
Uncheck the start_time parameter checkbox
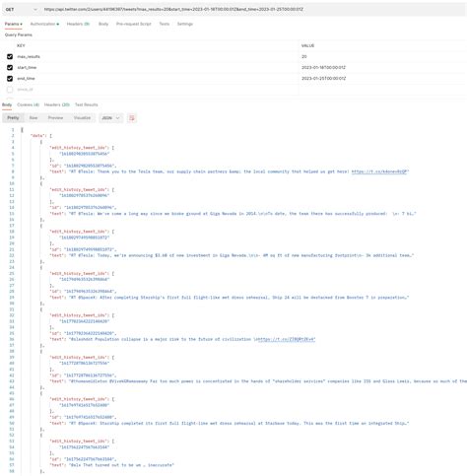(10, 67)
